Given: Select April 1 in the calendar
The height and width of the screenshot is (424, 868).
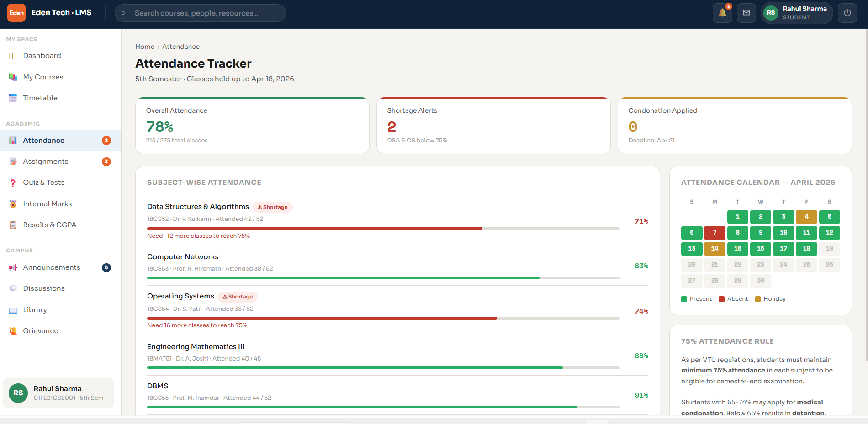Looking at the screenshot, I should tap(737, 217).
